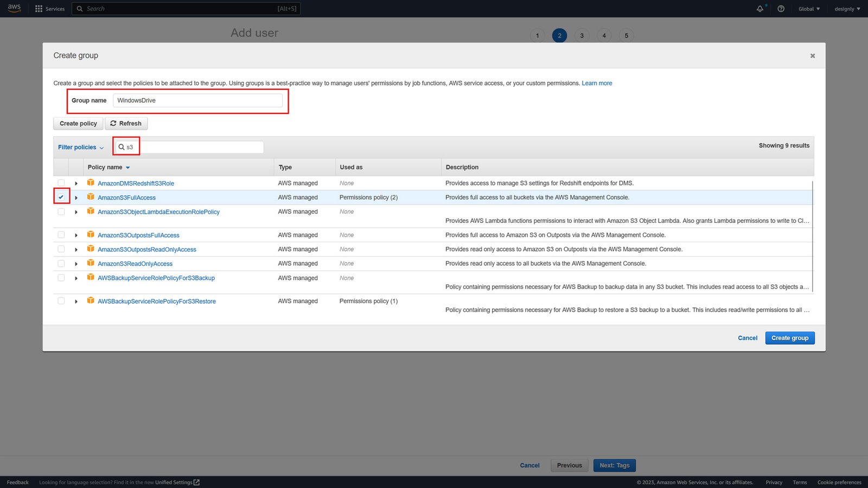Click the AmazonS3ReadOnlyAccess policy box icon
The height and width of the screenshot is (488, 868).
91,263
